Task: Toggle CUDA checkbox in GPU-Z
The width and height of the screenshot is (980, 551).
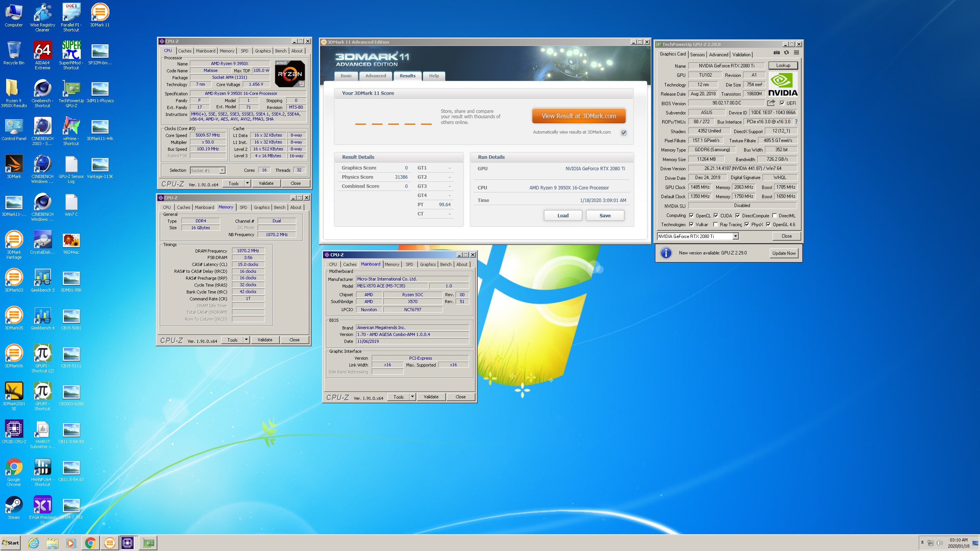Action: (x=716, y=215)
